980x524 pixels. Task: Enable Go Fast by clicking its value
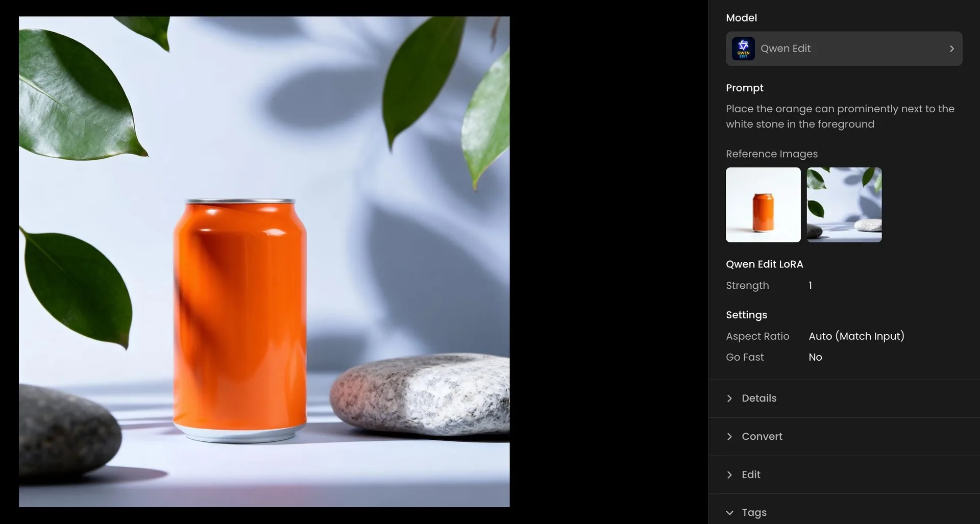[x=815, y=357]
